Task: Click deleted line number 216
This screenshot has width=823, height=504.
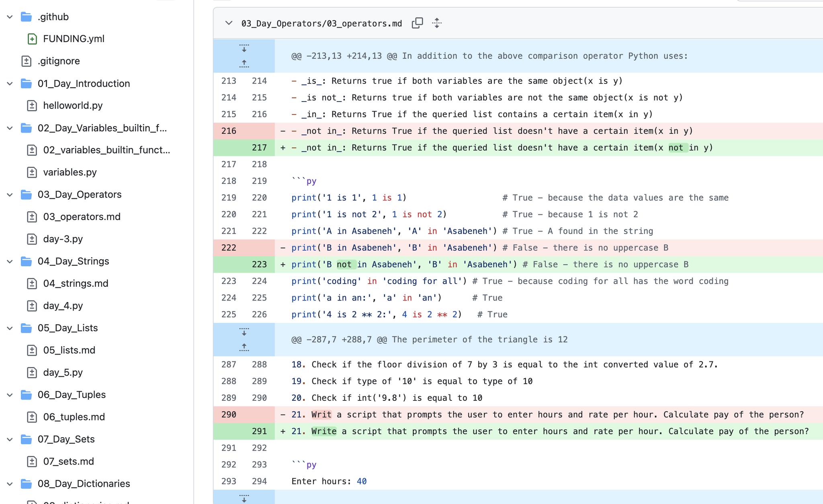Action: pos(229,131)
